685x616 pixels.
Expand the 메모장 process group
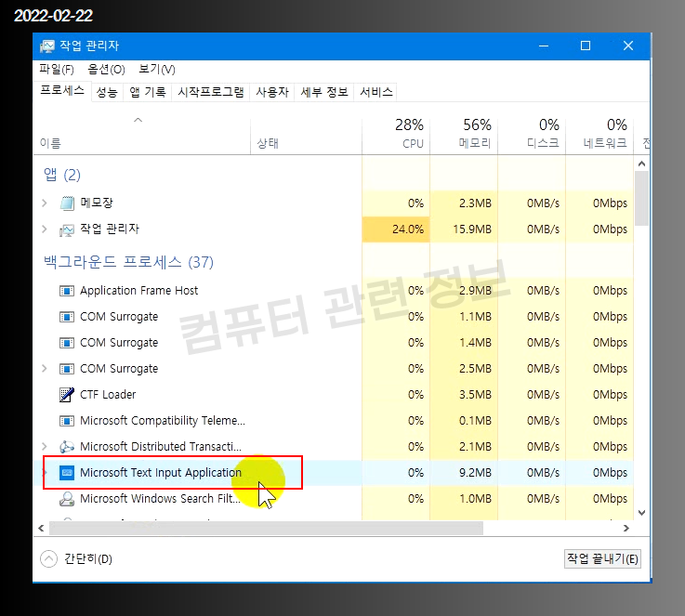(44, 203)
